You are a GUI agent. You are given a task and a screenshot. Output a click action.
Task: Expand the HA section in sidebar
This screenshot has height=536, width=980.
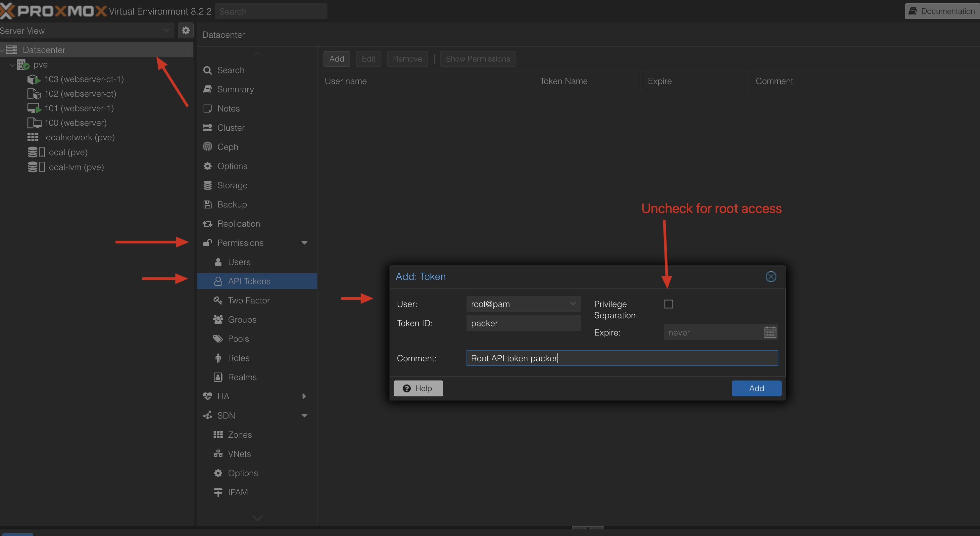click(303, 396)
